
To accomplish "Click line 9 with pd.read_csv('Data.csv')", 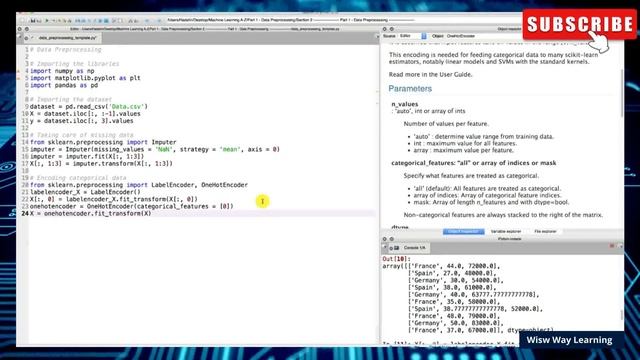I will (89, 107).
